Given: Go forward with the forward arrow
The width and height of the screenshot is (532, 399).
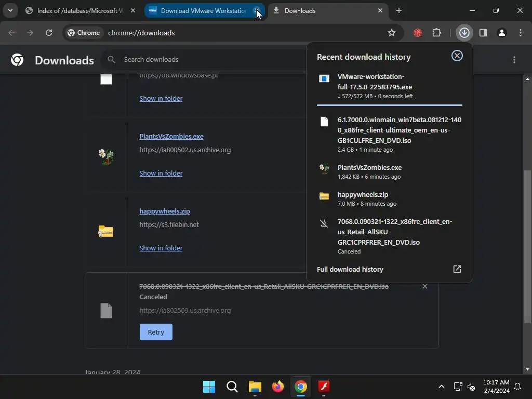Looking at the screenshot, I should point(30,33).
